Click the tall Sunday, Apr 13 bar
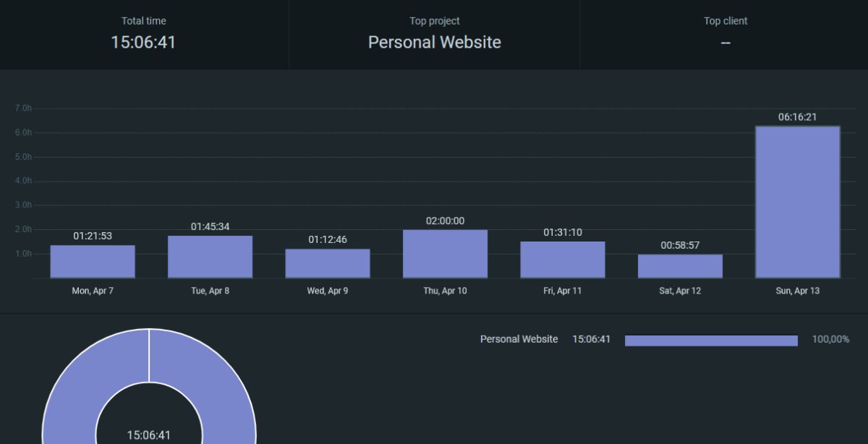 coord(798,202)
